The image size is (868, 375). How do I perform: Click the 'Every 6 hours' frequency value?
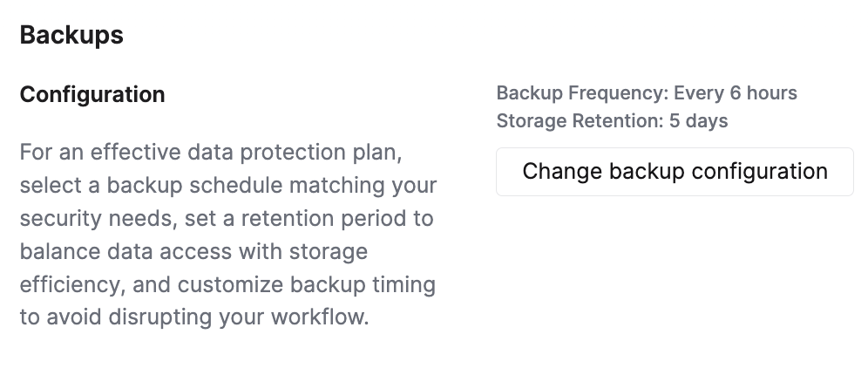pyautogui.click(x=736, y=93)
